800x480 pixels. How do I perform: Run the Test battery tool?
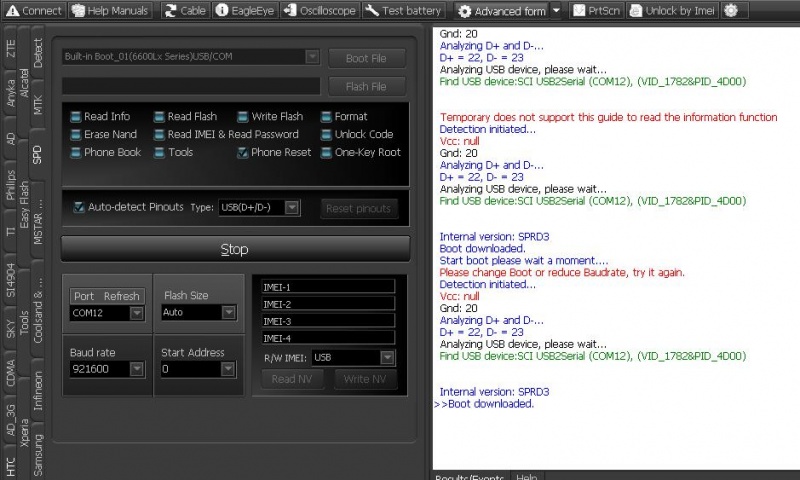tap(372, 11)
